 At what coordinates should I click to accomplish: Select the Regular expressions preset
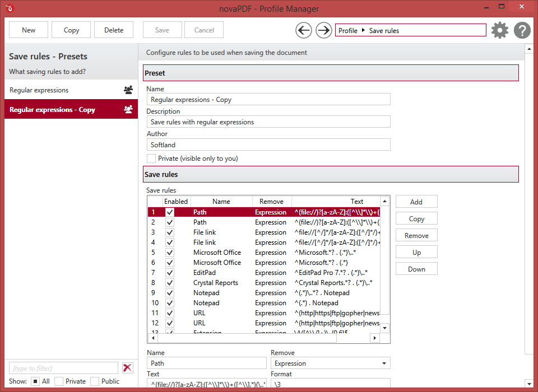coord(71,90)
